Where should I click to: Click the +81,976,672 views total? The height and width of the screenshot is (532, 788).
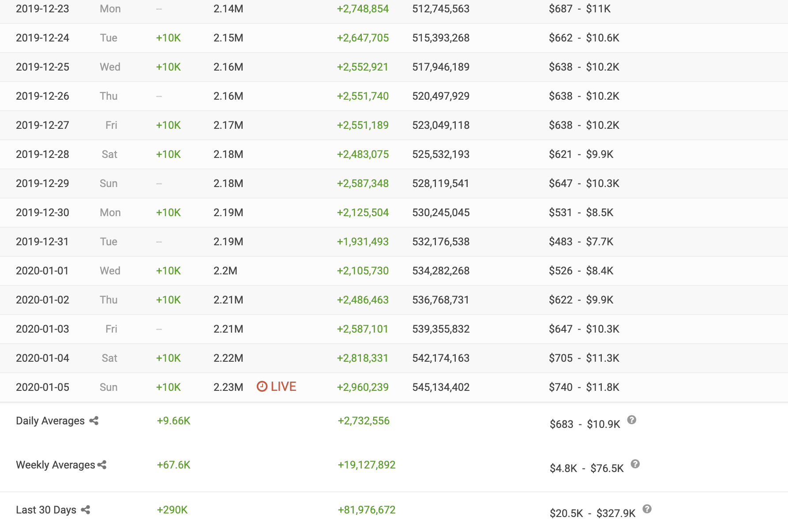[366, 510]
